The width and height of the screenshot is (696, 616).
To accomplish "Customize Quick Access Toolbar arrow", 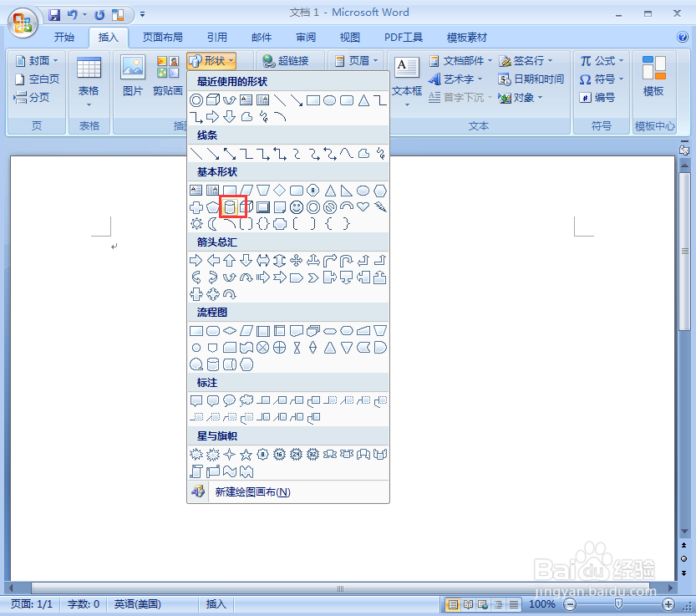I will [x=143, y=15].
